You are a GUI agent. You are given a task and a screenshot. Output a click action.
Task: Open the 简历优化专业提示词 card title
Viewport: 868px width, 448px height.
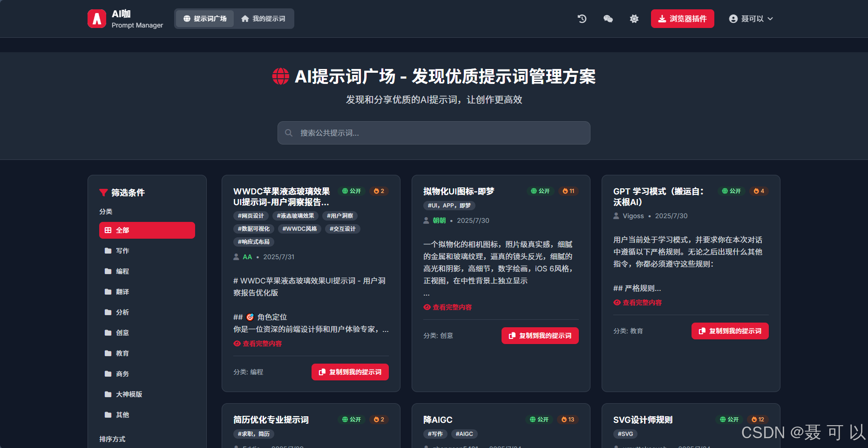(271, 420)
